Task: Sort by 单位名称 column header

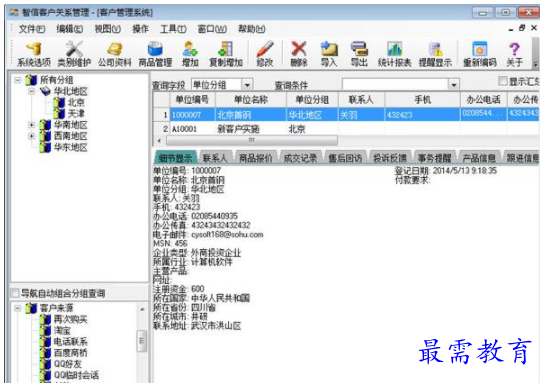Action: point(251,100)
